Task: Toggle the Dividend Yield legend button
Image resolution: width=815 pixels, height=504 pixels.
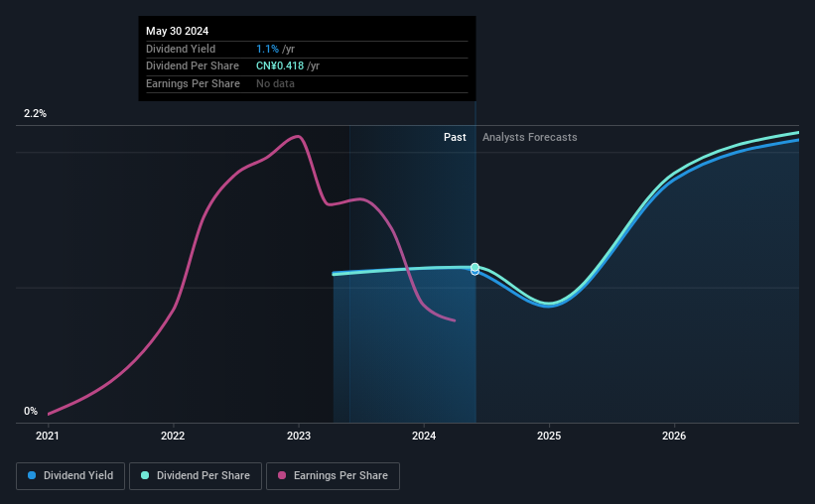Action: pyautogui.click(x=70, y=475)
